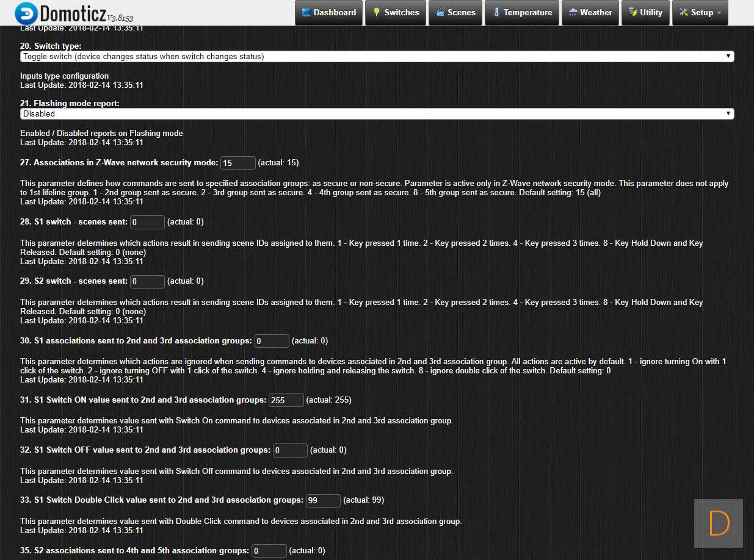Click the orange D icon
The width and height of the screenshot is (754, 560).
(719, 523)
